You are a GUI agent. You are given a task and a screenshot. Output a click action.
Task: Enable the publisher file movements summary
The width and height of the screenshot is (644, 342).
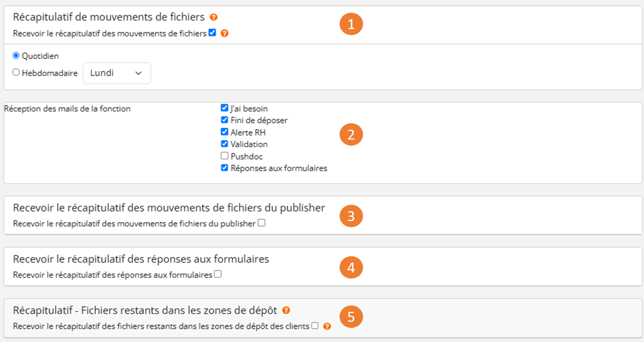click(x=261, y=222)
